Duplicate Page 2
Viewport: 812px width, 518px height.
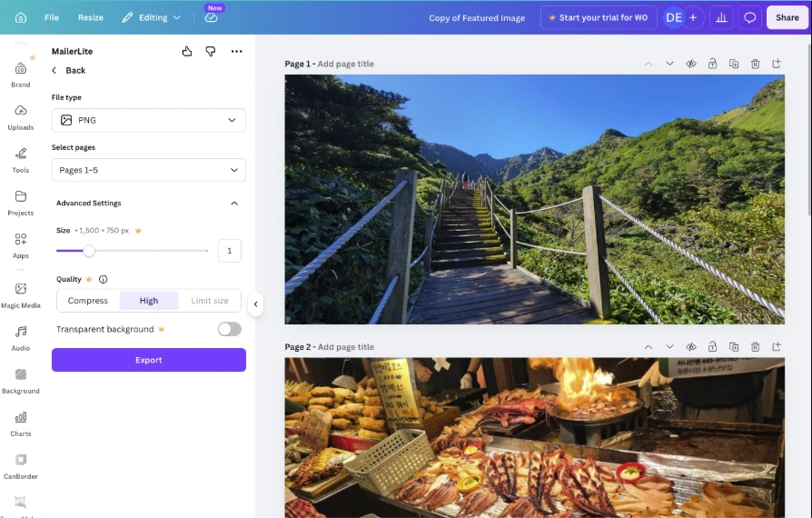[x=734, y=347]
